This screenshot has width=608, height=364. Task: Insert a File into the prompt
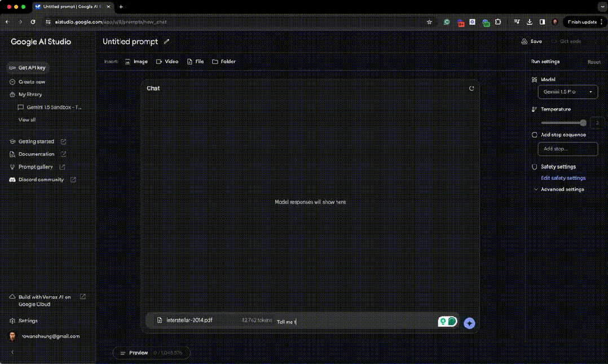tap(195, 61)
